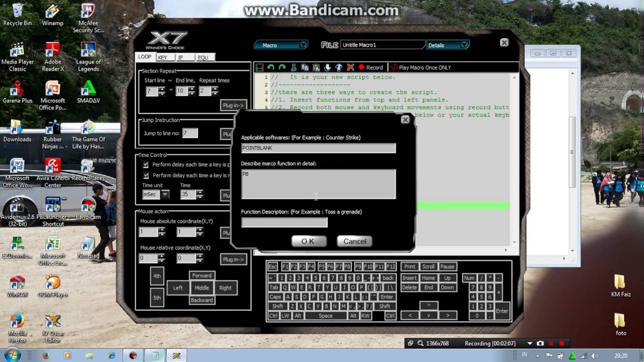The height and width of the screenshot is (362, 644).
Task: Click Repeat times stepper arrows
Action: coord(215,91)
